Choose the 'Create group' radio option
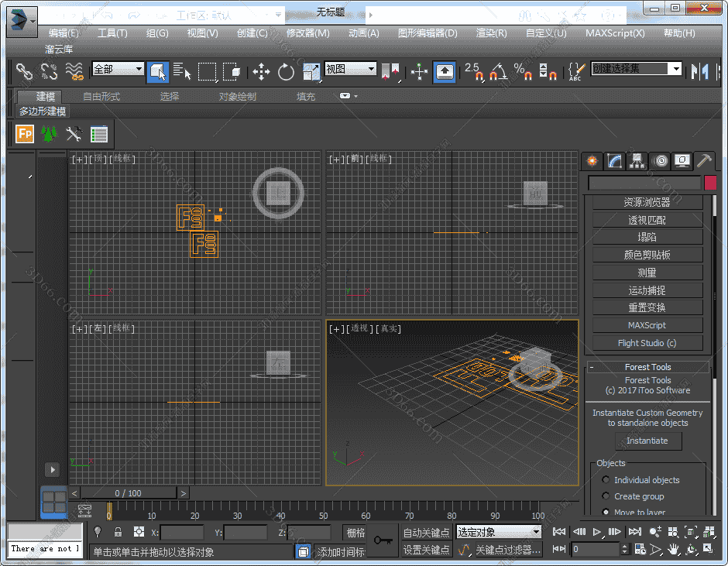Viewport: 728px width, 566px height. pos(606,496)
